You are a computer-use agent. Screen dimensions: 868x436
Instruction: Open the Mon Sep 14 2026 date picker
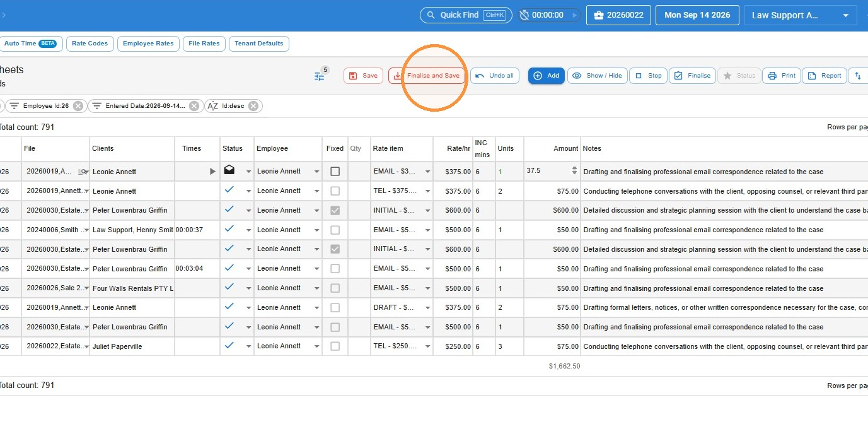[x=697, y=15]
